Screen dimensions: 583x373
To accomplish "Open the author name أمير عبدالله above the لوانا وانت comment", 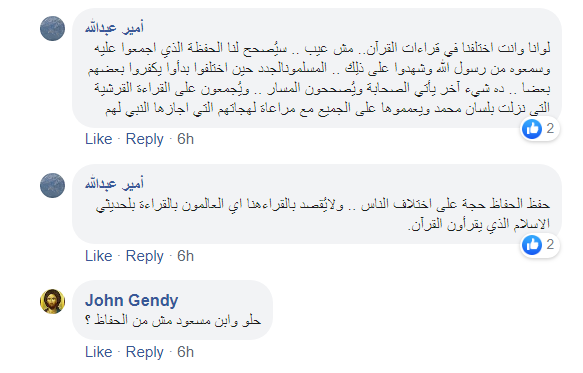I will point(114,28).
